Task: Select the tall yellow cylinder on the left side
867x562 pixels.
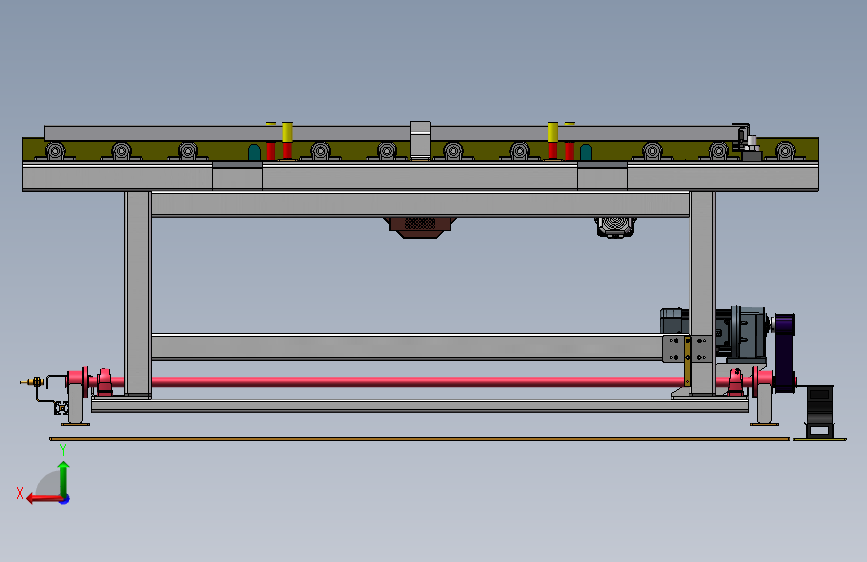Action: 287,133
